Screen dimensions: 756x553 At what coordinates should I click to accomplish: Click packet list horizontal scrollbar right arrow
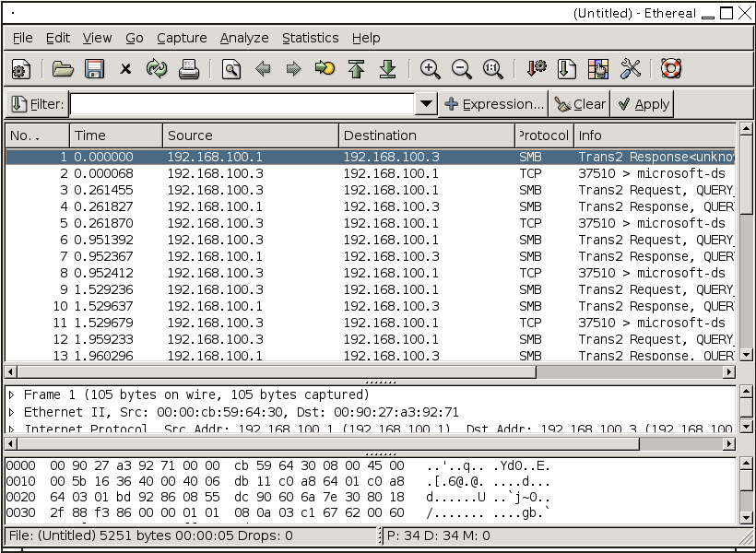pos(729,371)
